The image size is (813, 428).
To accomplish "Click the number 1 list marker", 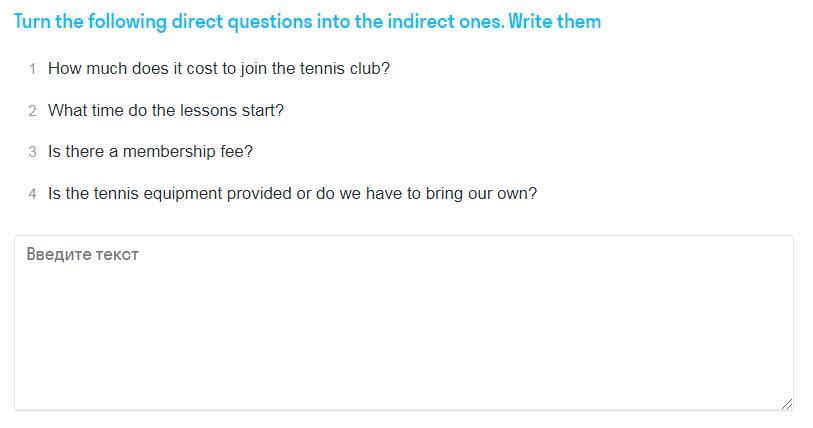I will (x=33, y=69).
